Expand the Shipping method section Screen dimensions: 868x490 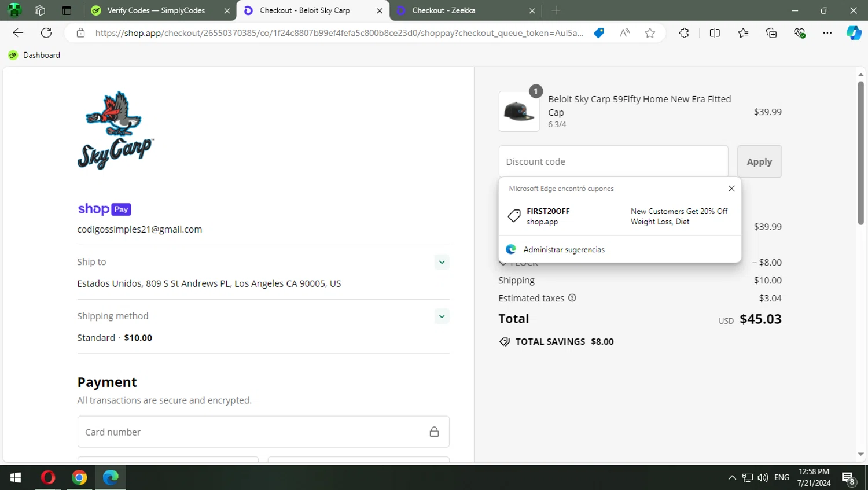tap(442, 316)
